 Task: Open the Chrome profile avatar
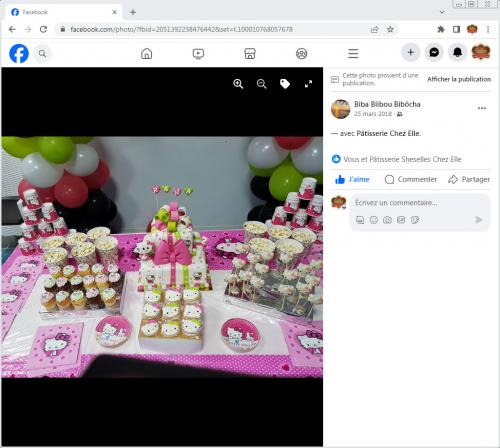tap(472, 29)
